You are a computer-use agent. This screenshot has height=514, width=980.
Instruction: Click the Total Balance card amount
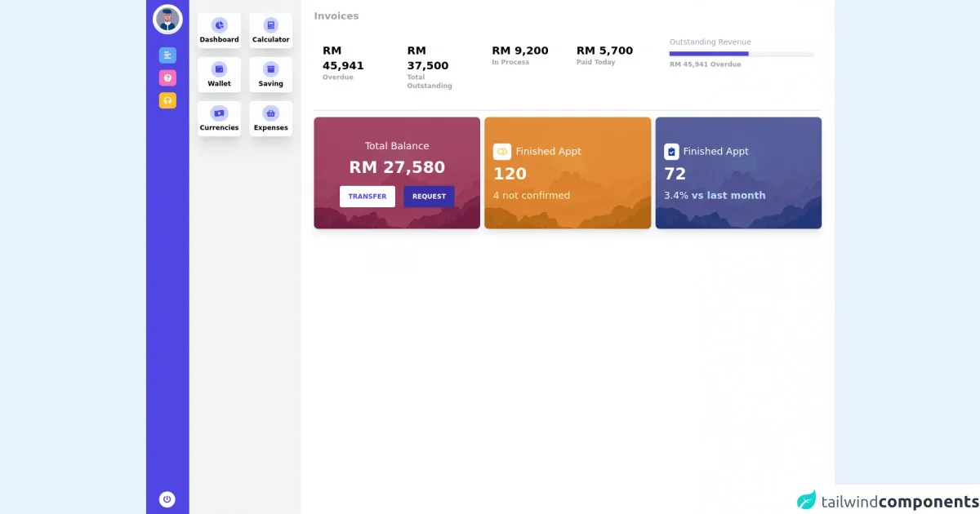(x=397, y=167)
